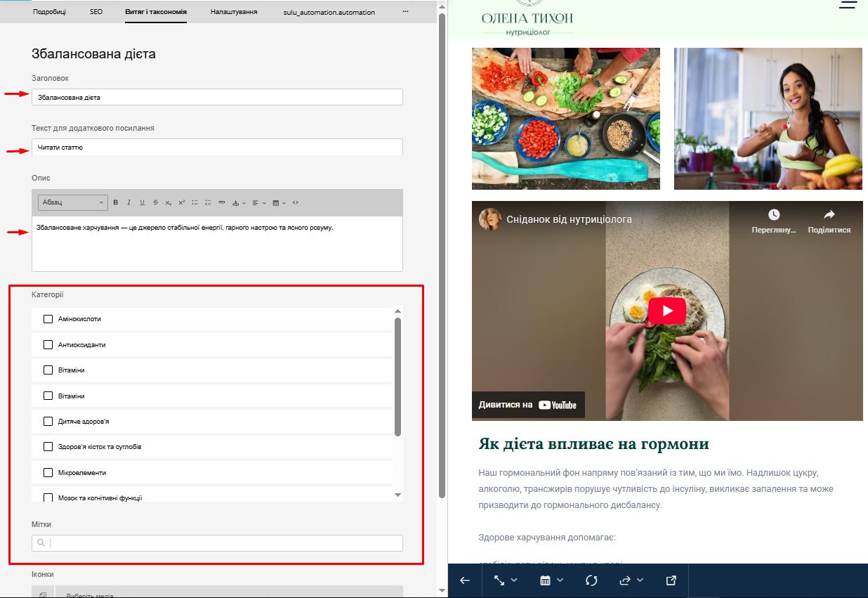Refresh the preview with the reload icon
Image resolution: width=868 pixels, height=598 pixels.
pos(591,580)
